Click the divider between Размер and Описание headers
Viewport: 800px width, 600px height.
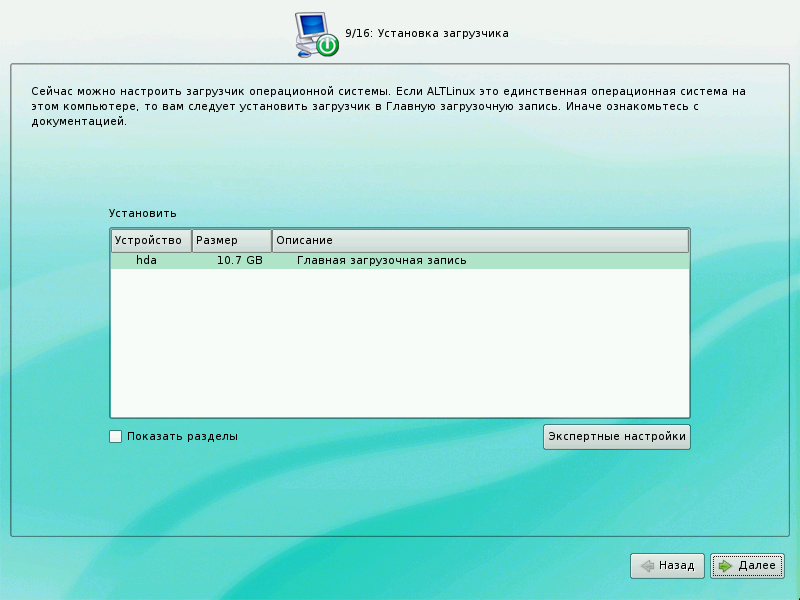(x=272, y=241)
